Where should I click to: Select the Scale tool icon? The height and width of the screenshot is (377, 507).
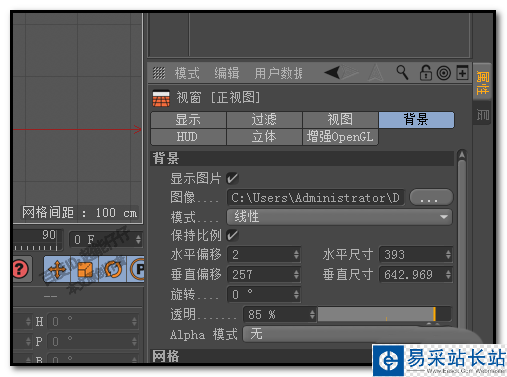tap(85, 269)
